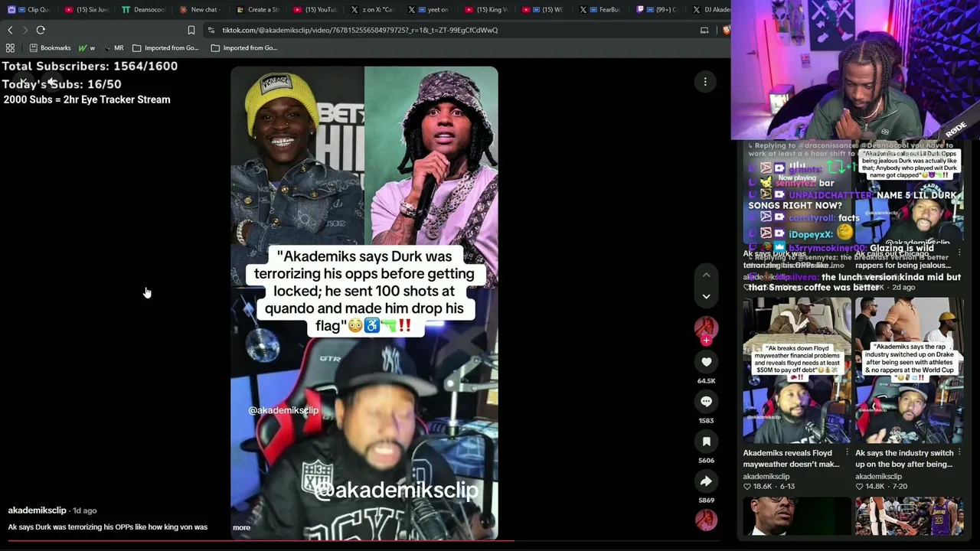The width and height of the screenshot is (980, 551).
Task: Skip to the next video with the down arrow
Action: pos(706,296)
